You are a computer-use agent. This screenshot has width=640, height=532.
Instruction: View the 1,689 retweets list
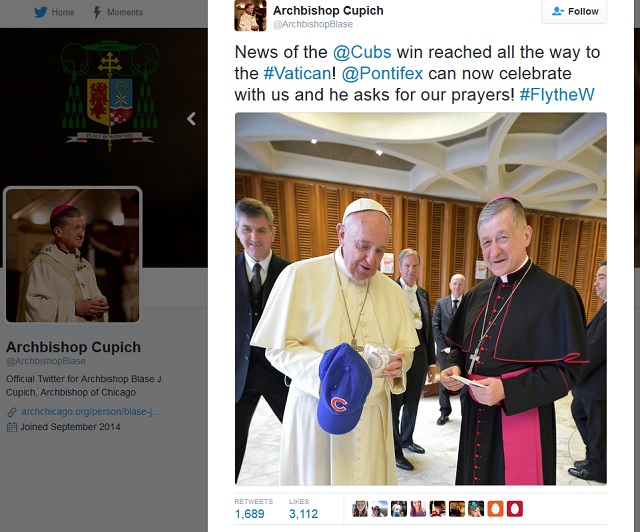(250, 514)
